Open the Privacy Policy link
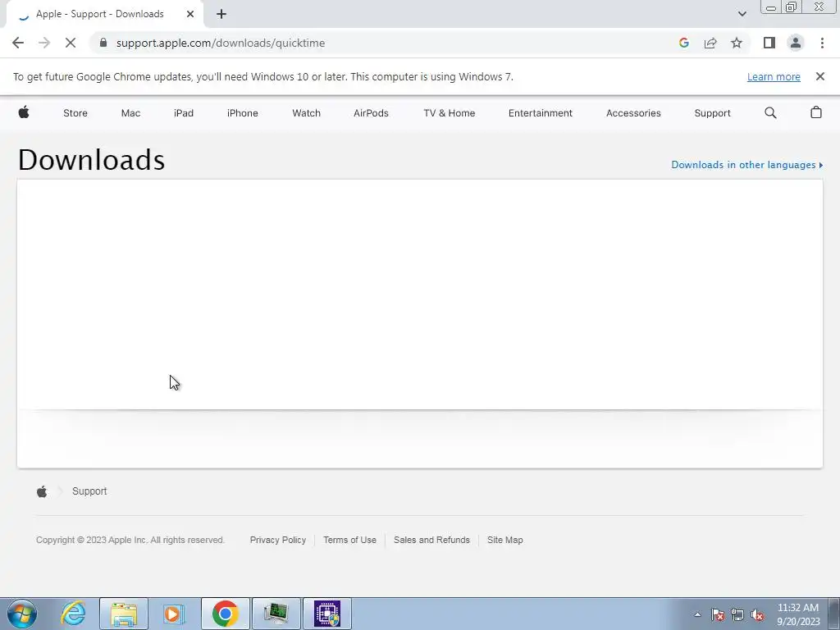 point(277,540)
